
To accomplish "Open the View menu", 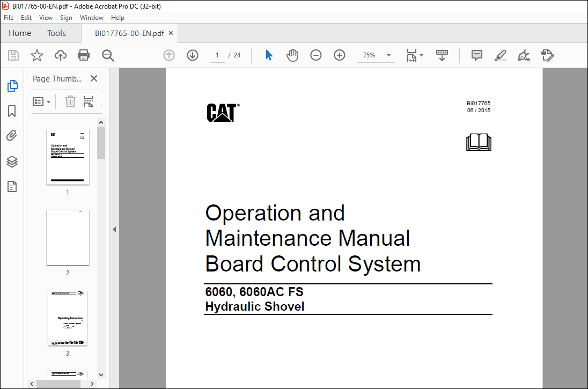I will pyautogui.click(x=46, y=18).
